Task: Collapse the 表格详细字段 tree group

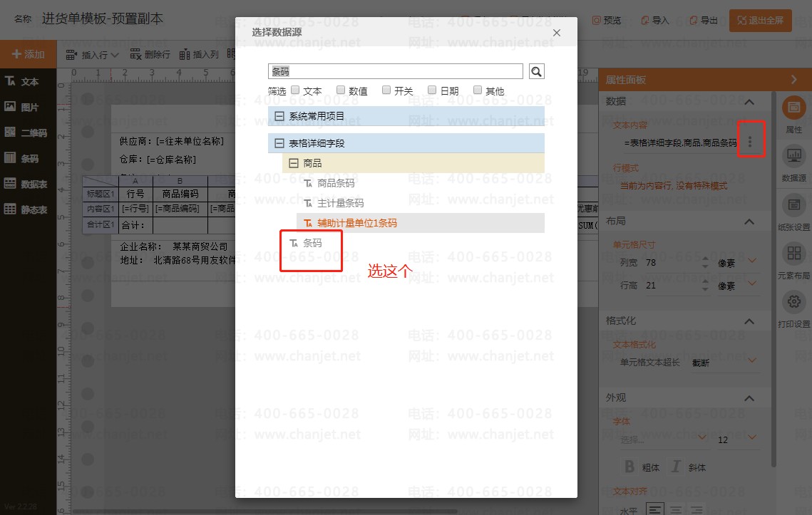Action: (279, 143)
